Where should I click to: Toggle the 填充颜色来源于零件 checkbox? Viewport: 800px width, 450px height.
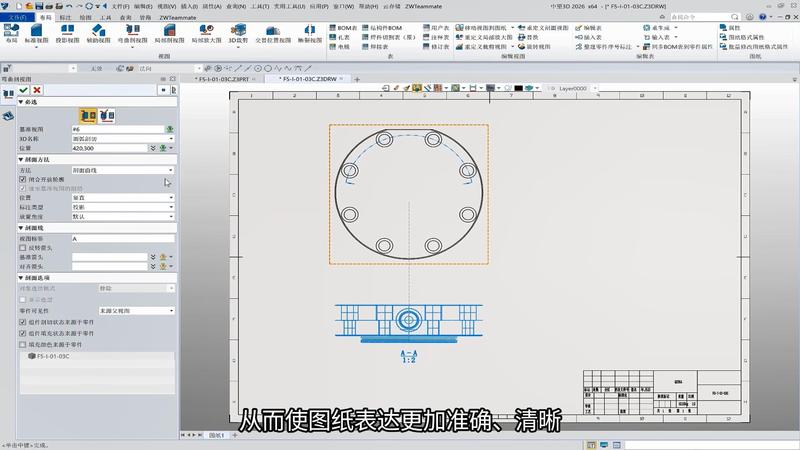click(23, 344)
